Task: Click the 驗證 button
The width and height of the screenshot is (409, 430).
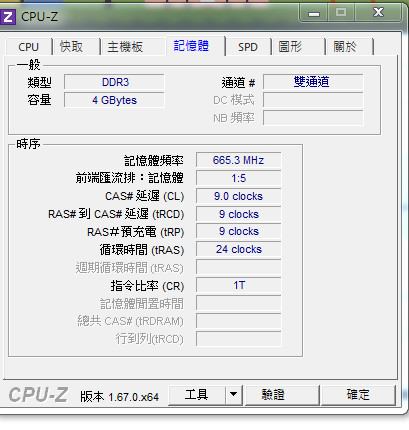Action: coord(282,395)
